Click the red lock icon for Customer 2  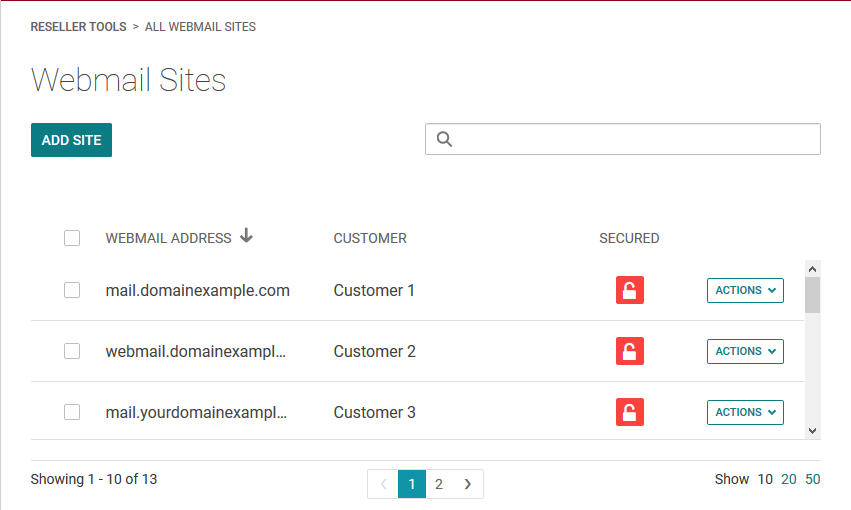click(x=630, y=351)
